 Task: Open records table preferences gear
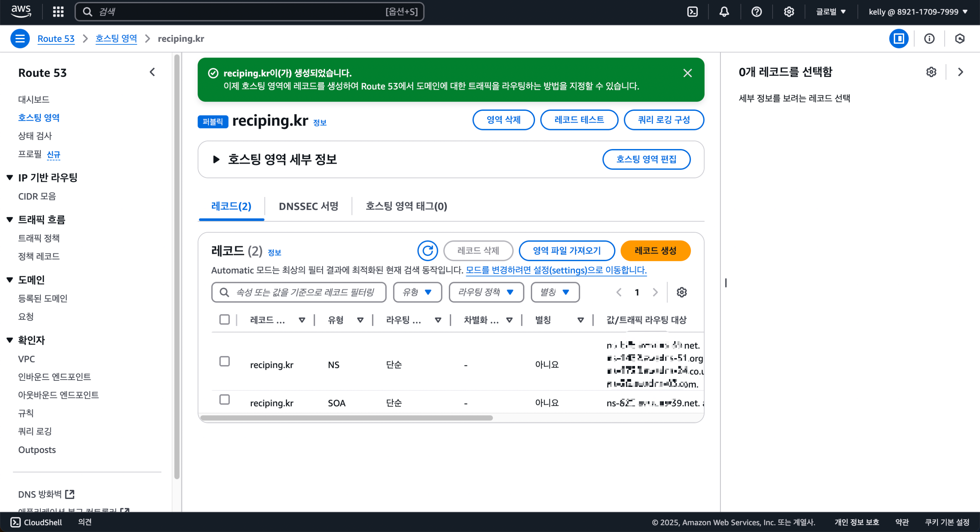point(681,292)
